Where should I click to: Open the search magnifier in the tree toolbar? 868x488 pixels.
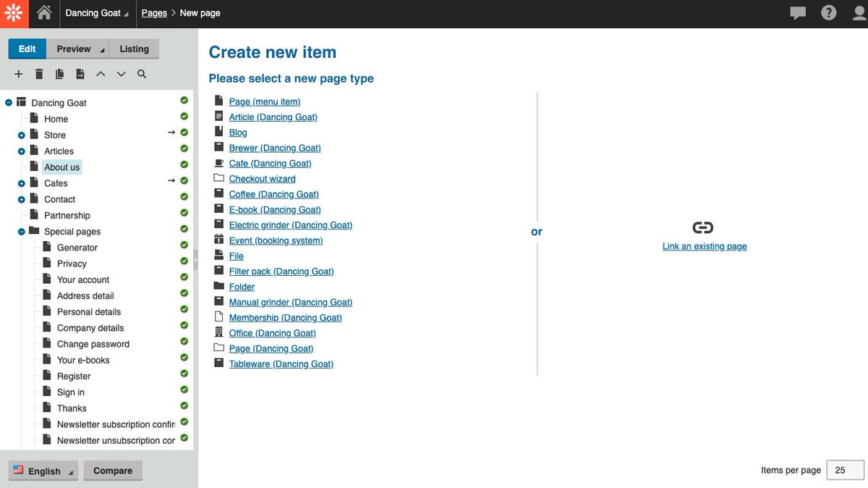point(142,74)
